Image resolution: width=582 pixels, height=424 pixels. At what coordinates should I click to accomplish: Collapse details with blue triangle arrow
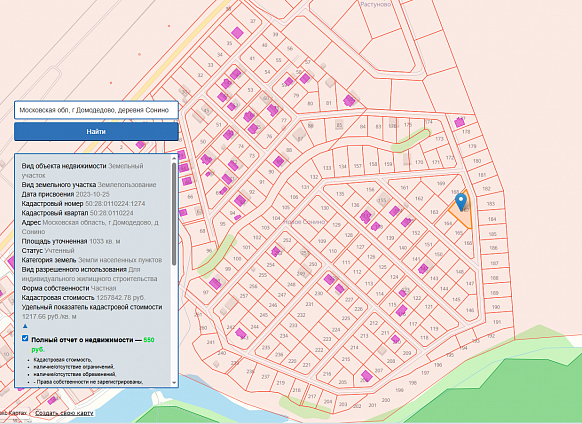pos(25,326)
